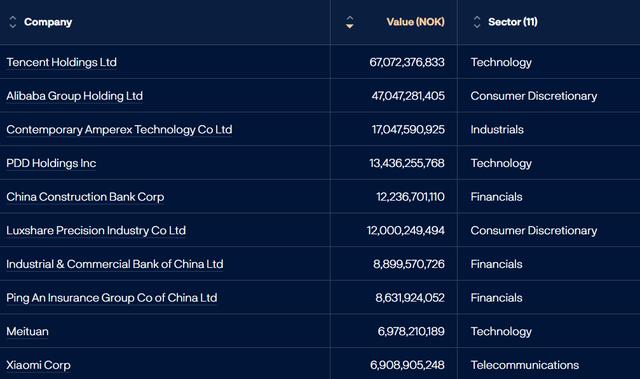Open China Construction Bank Corp link
The height and width of the screenshot is (379, 640).
tap(85, 197)
